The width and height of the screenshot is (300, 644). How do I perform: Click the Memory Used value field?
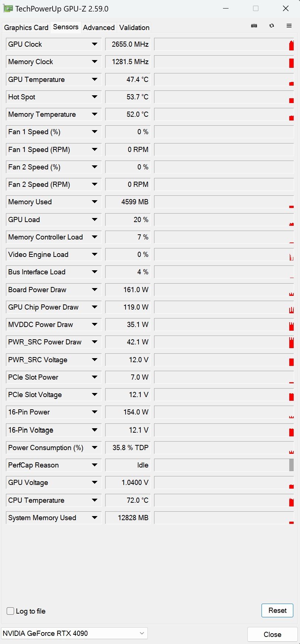[128, 202]
